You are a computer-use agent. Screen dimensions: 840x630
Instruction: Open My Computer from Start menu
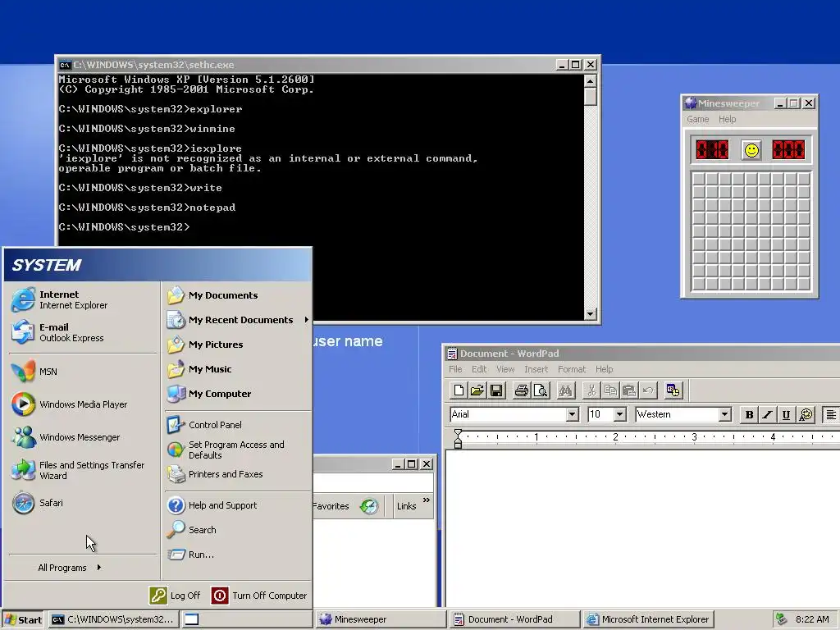click(x=237, y=394)
